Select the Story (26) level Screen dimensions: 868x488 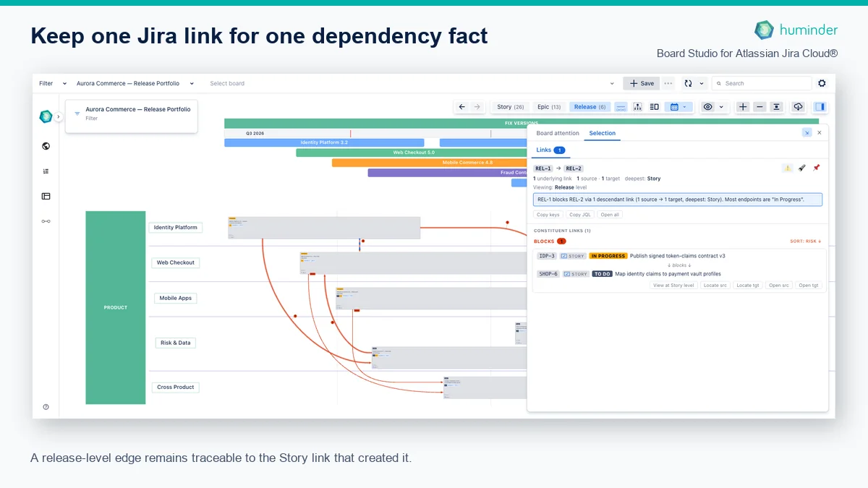(x=511, y=107)
